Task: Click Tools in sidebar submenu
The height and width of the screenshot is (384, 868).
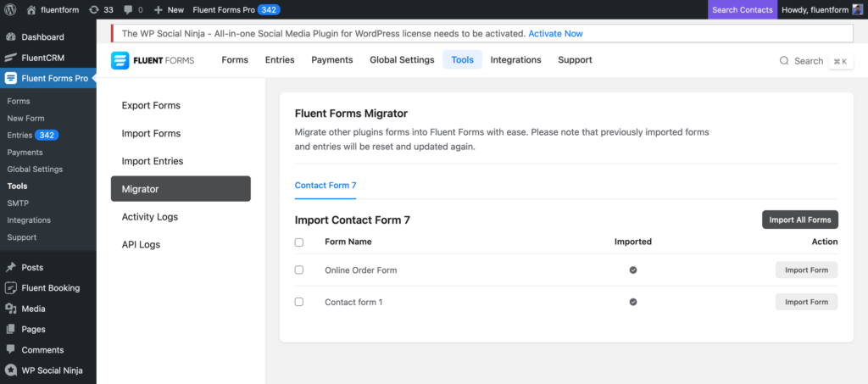Action: 17,186
